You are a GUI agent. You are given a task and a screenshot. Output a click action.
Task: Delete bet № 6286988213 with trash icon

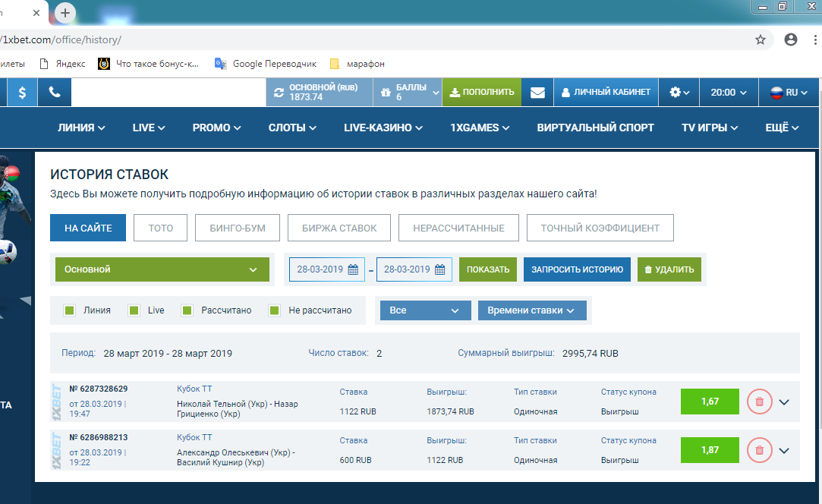(759, 450)
